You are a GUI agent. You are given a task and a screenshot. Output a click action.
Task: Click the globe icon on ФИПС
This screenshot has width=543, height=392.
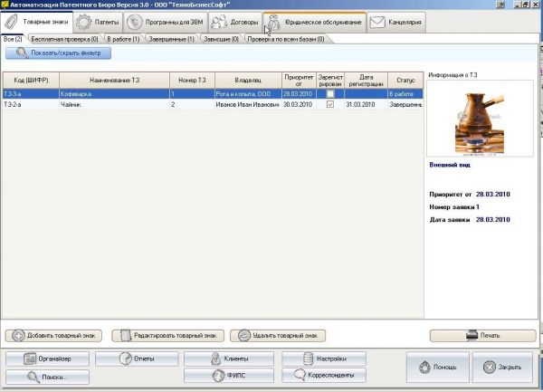[x=218, y=376]
